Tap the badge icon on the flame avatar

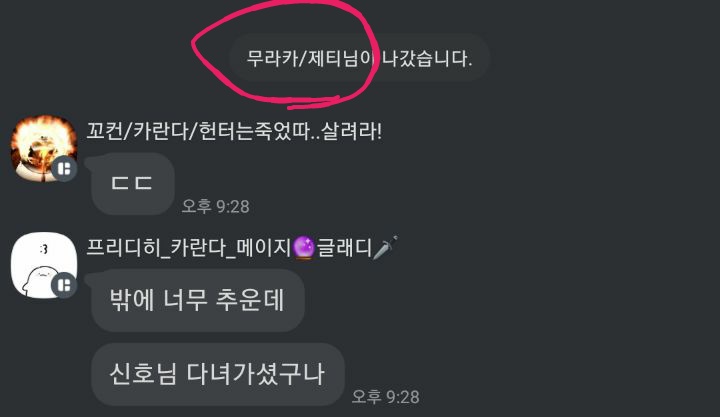pyautogui.click(x=64, y=169)
